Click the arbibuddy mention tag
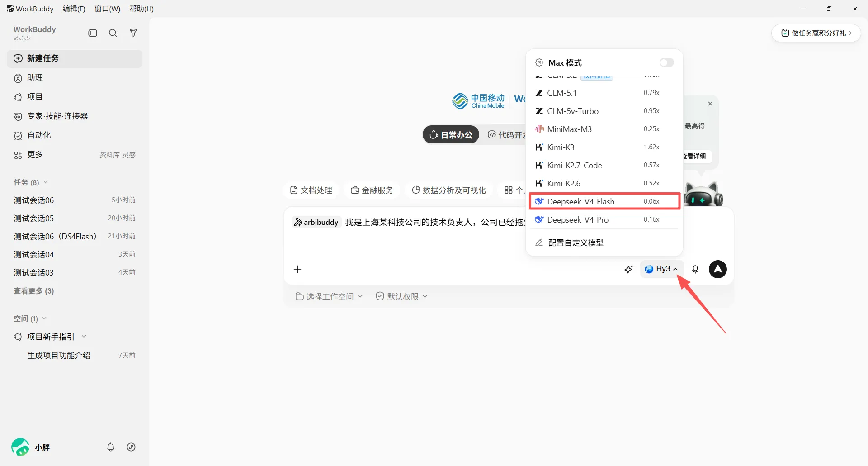 pyautogui.click(x=316, y=222)
